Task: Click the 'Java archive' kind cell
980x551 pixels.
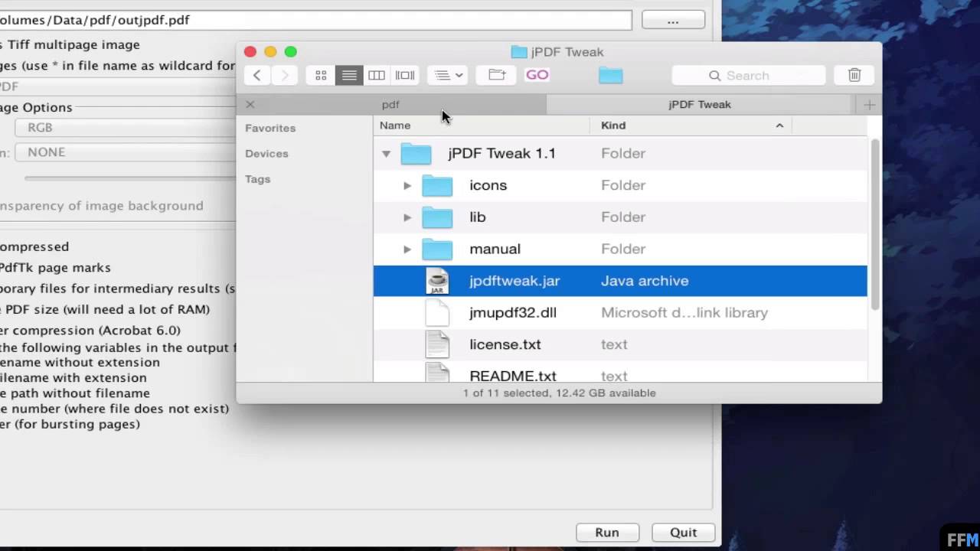Action: pos(645,281)
